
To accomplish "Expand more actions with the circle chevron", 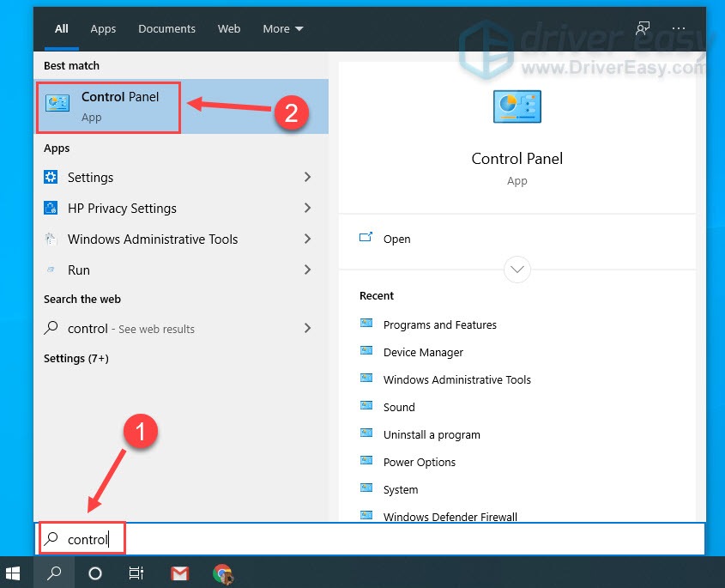I will pos(517,270).
